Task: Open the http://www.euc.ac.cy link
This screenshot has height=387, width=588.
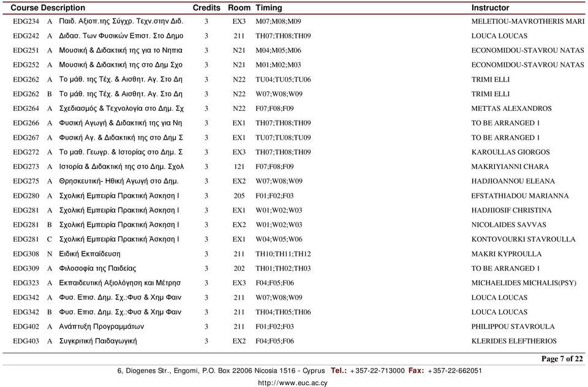Action: point(293,383)
